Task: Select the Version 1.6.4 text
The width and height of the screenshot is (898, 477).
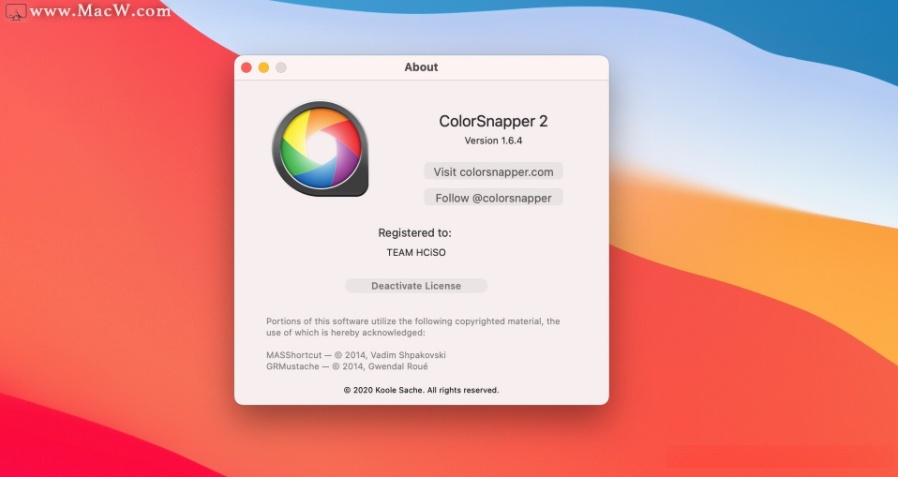Action: click(x=493, y=141)
